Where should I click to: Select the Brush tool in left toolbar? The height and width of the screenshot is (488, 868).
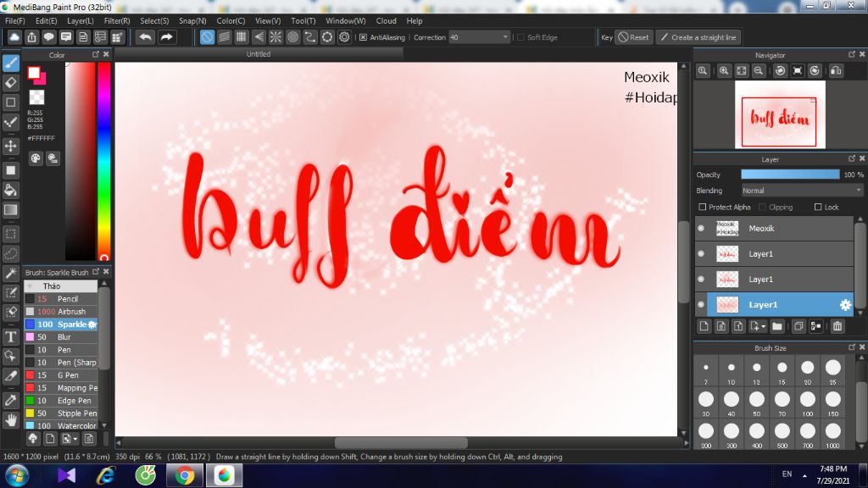[x=11, y=63]
